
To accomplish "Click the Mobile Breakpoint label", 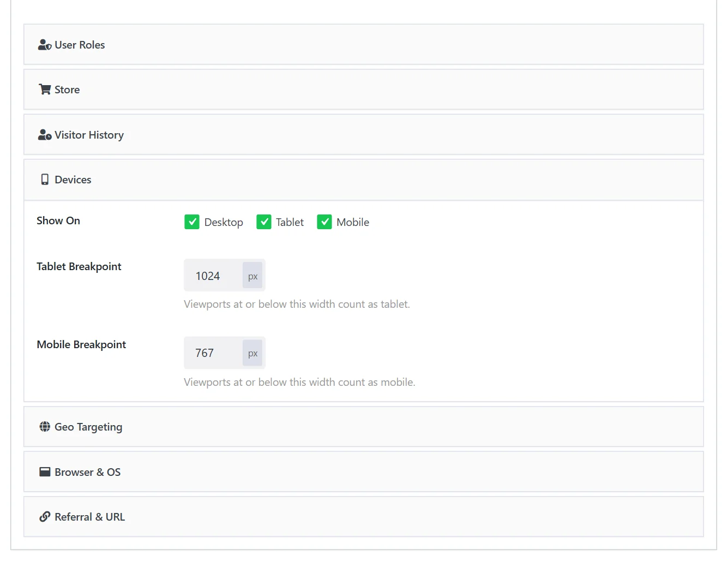I will point(81,344).
